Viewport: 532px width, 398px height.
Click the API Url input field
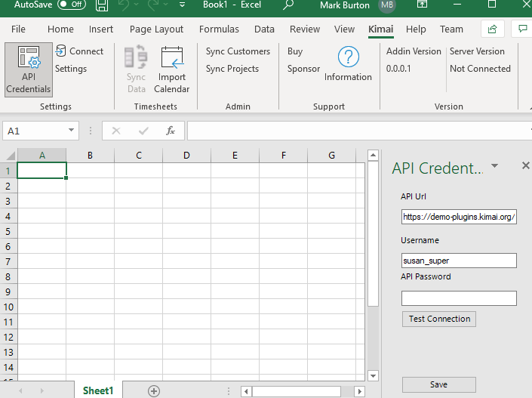click(459, 217)
